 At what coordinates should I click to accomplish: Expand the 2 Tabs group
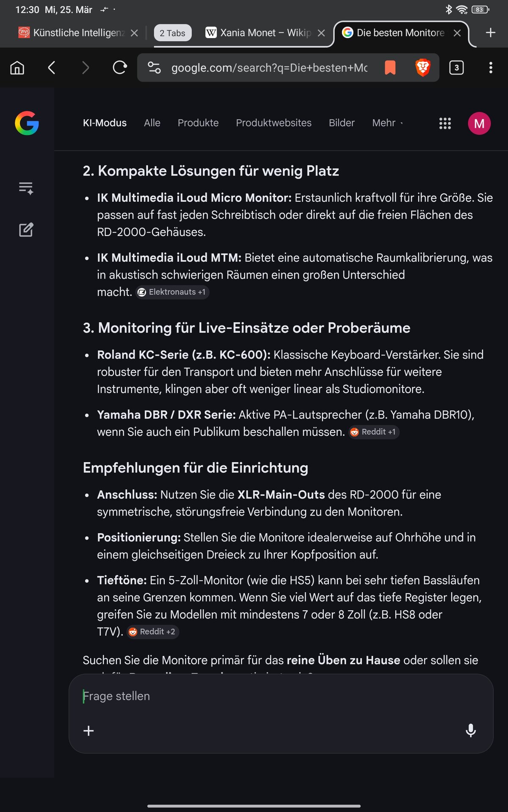[x=172, y=33]
